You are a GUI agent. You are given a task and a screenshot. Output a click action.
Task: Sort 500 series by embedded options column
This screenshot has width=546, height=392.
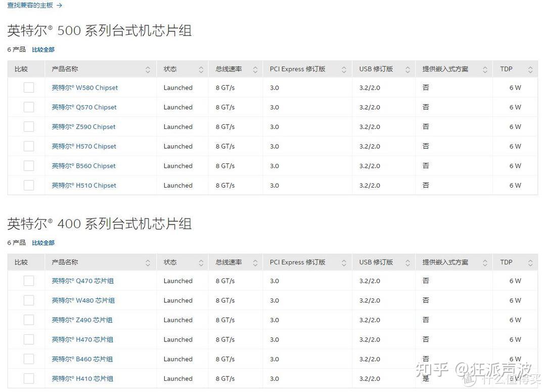(485, 69)
